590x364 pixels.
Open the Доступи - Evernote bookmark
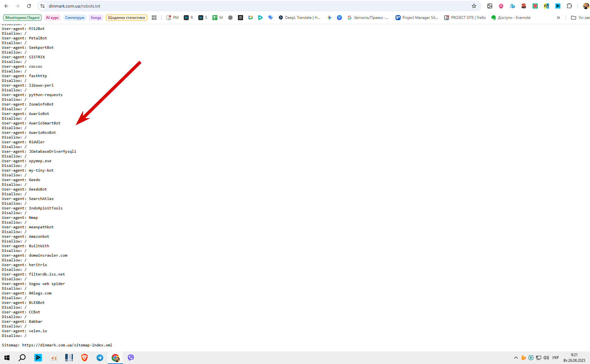click(511, 18)
